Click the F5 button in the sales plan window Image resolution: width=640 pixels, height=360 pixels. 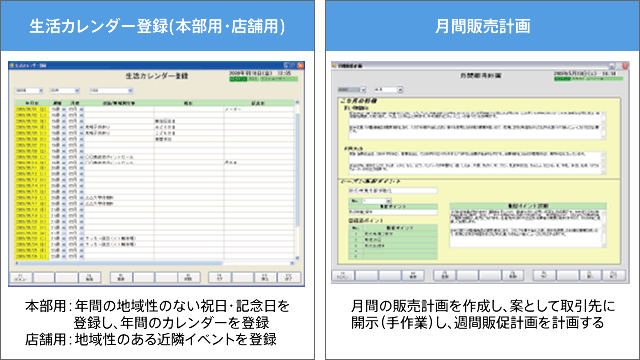(444, 276)
